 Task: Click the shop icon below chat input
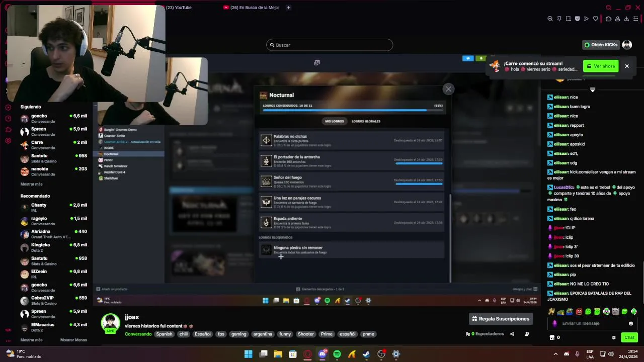552,337
